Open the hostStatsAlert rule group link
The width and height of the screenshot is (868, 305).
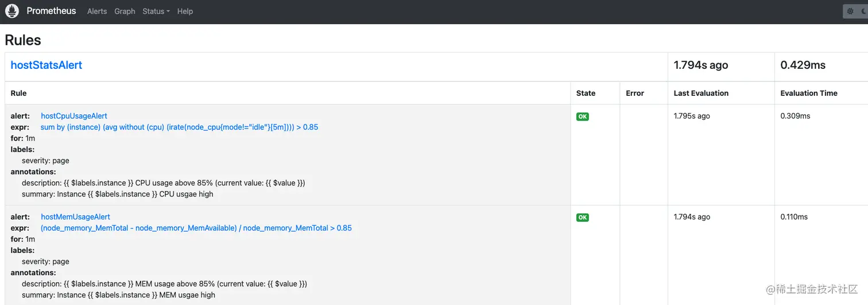pos(46,65)
